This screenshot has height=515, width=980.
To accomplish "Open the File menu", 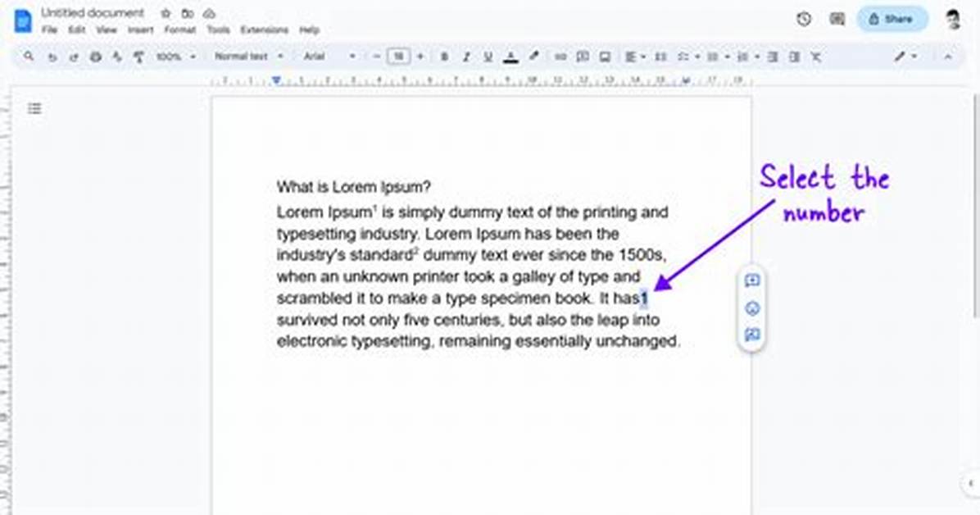I will pos(49,30).
